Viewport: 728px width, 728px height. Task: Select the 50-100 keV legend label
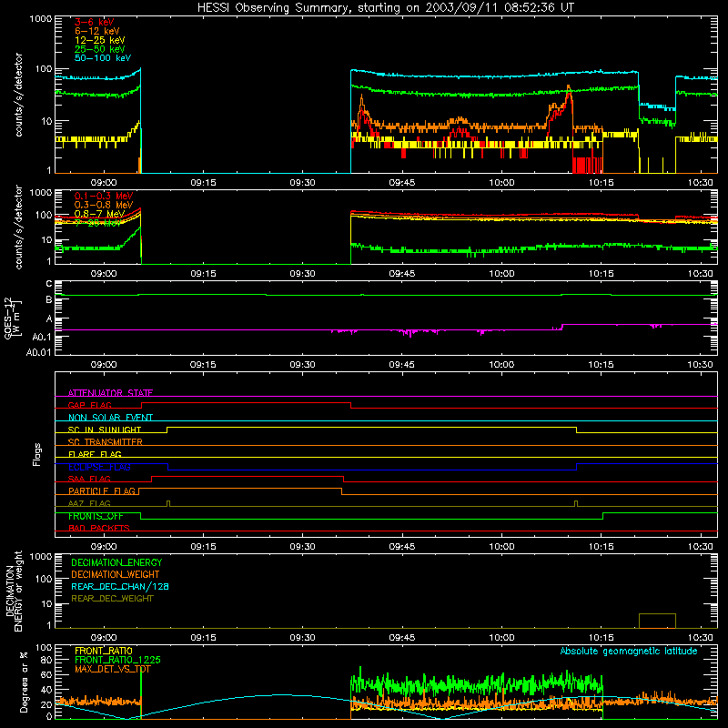click(103, 58)
